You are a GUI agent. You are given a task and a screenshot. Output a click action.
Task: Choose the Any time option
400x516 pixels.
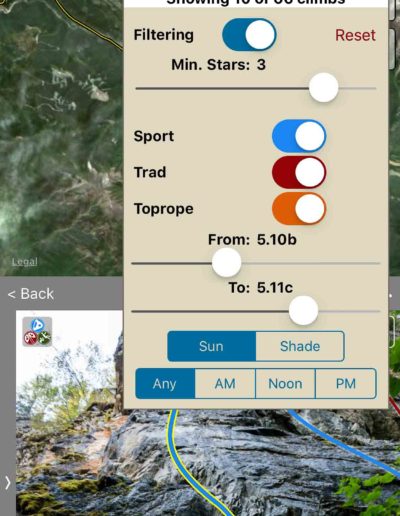tap(165, 383)
